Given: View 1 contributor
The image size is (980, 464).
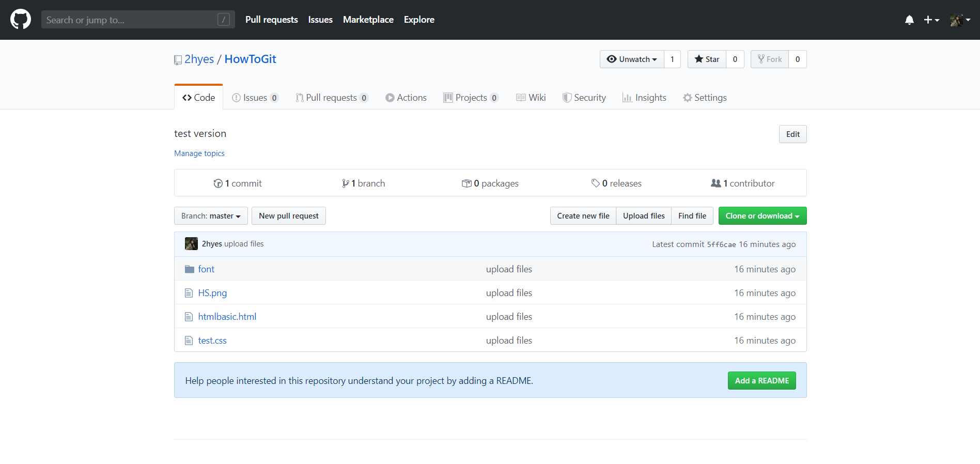Looking at the screenshot, I should (743, 183).
